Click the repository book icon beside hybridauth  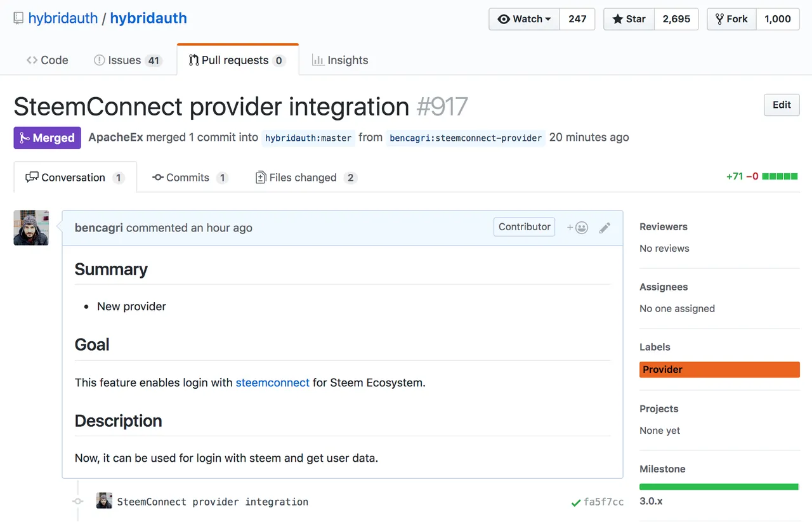point(18,18)
